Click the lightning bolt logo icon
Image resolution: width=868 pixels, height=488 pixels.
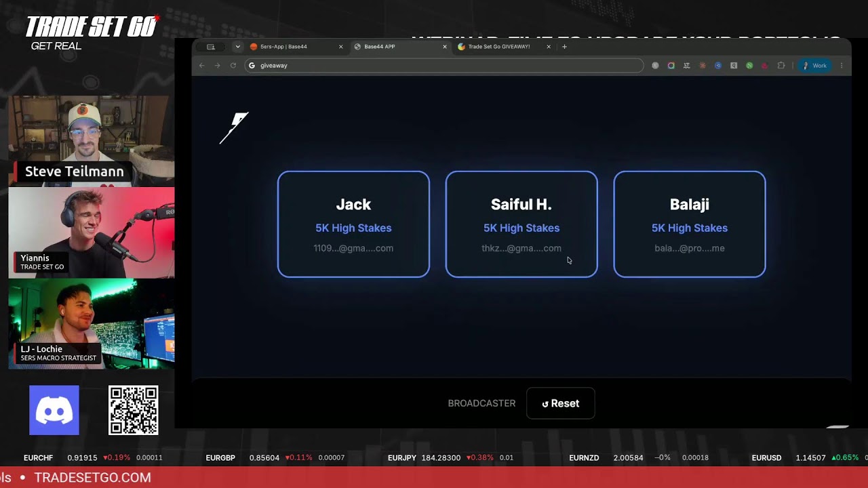[x=234, y=128]
